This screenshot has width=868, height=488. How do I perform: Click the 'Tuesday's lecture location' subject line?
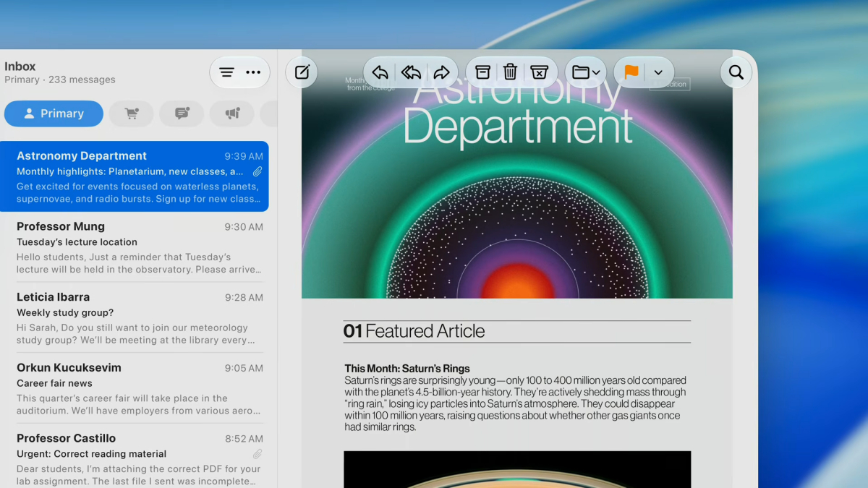tap(77, 242)
